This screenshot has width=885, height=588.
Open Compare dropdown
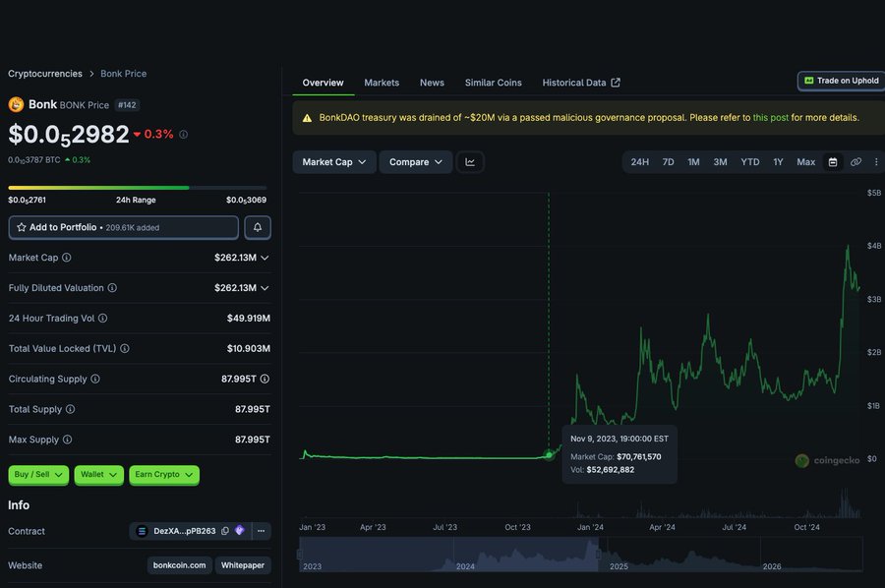click(x=415, y=162)
